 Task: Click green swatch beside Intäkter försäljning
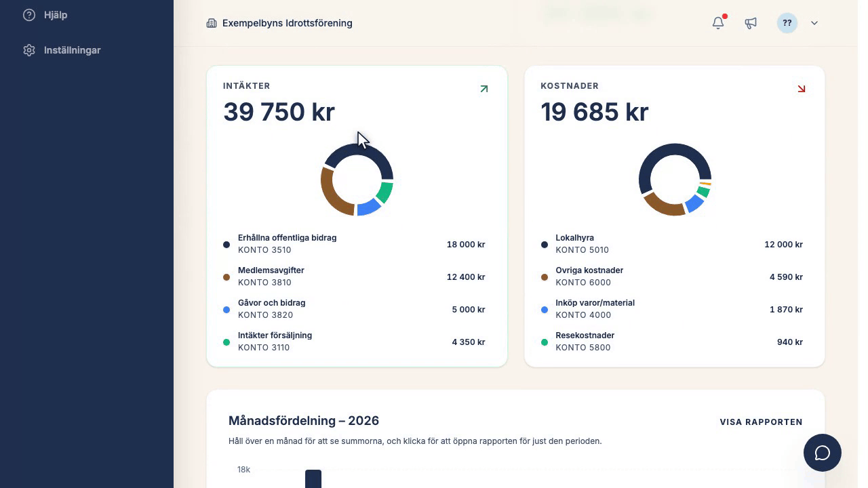point(226,342)
